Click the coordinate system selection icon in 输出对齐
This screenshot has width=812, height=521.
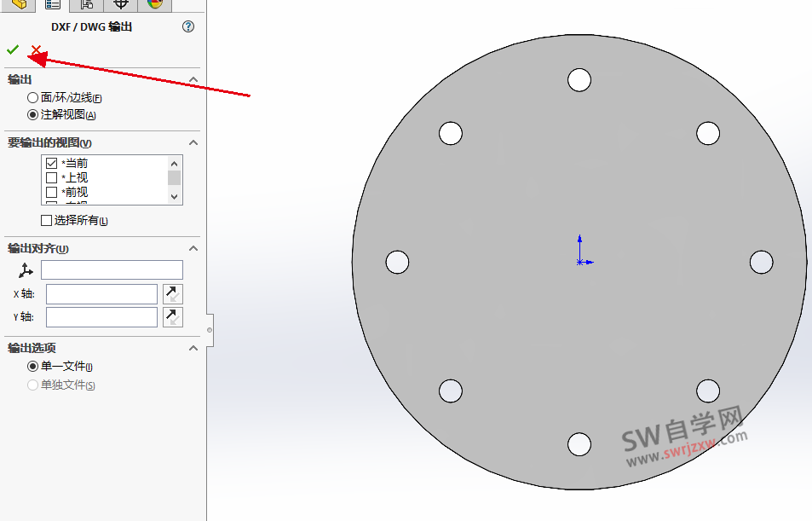tap(25, 269)
